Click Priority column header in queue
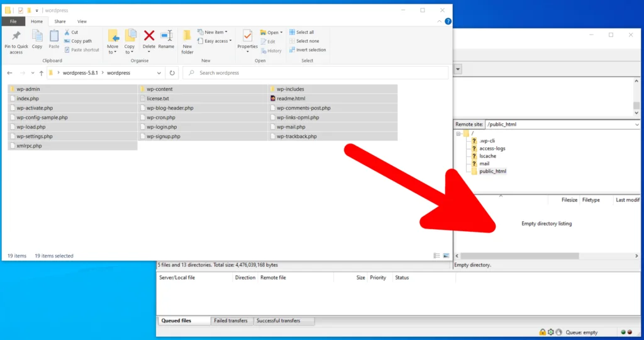 pos(378,278)
